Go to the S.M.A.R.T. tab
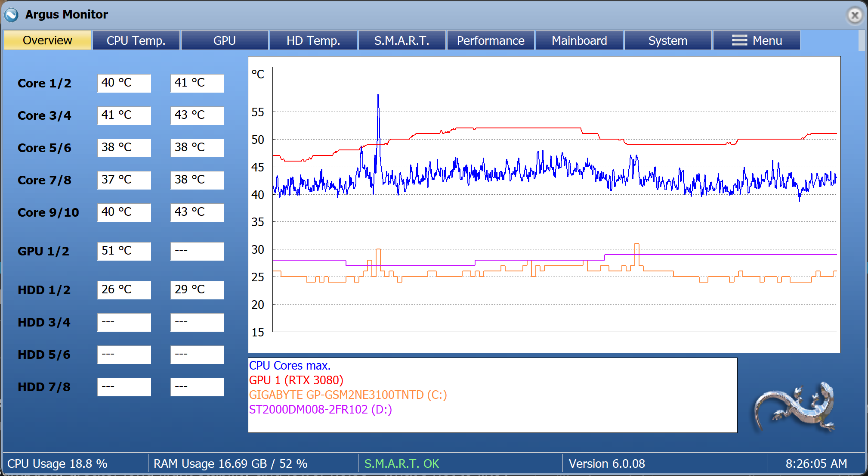Screen dimensions: 868x476 [402, 40]
